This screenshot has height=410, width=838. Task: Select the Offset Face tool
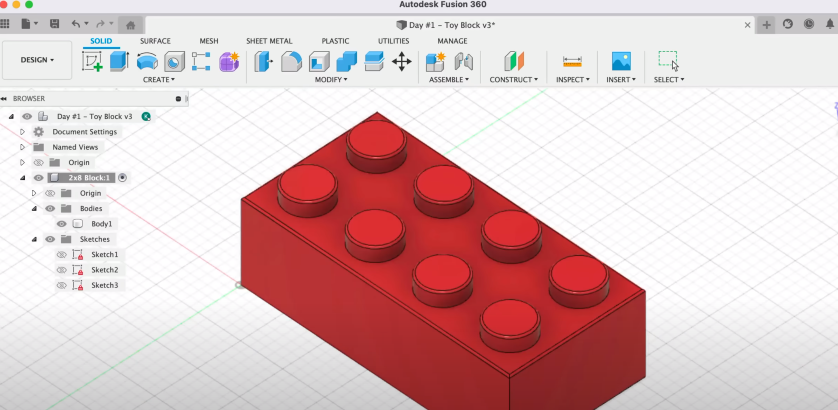(374, 61)
